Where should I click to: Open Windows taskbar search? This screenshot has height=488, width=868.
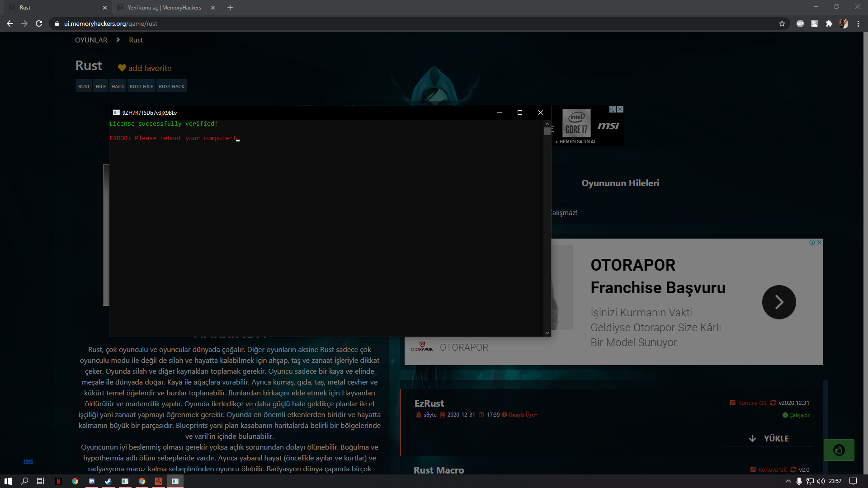point(24,481)
